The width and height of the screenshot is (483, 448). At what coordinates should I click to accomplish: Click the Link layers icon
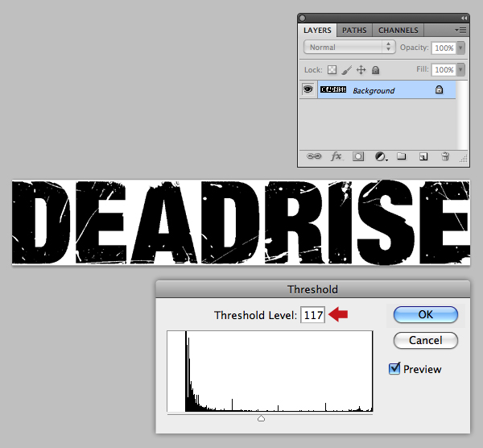314,156
